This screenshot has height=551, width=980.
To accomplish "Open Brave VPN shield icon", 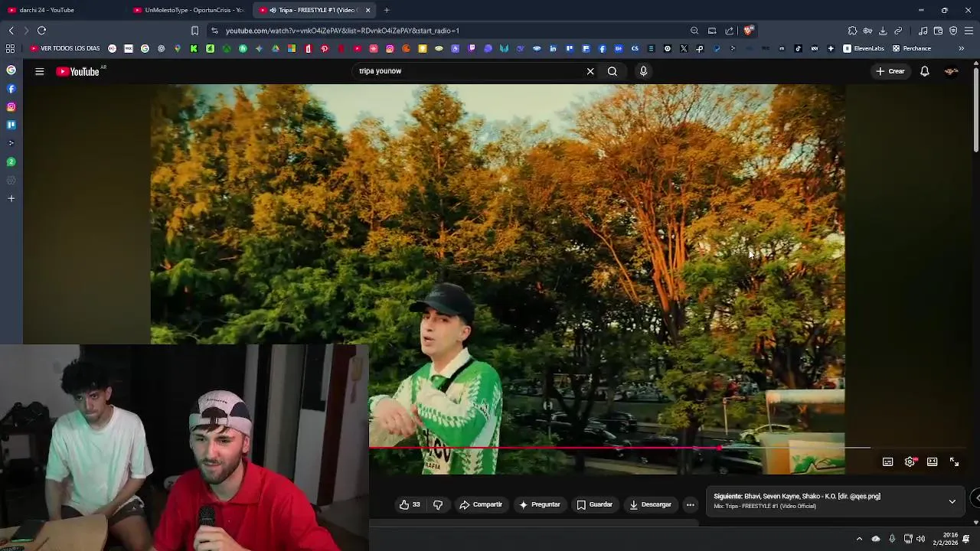I will (953, 31).
